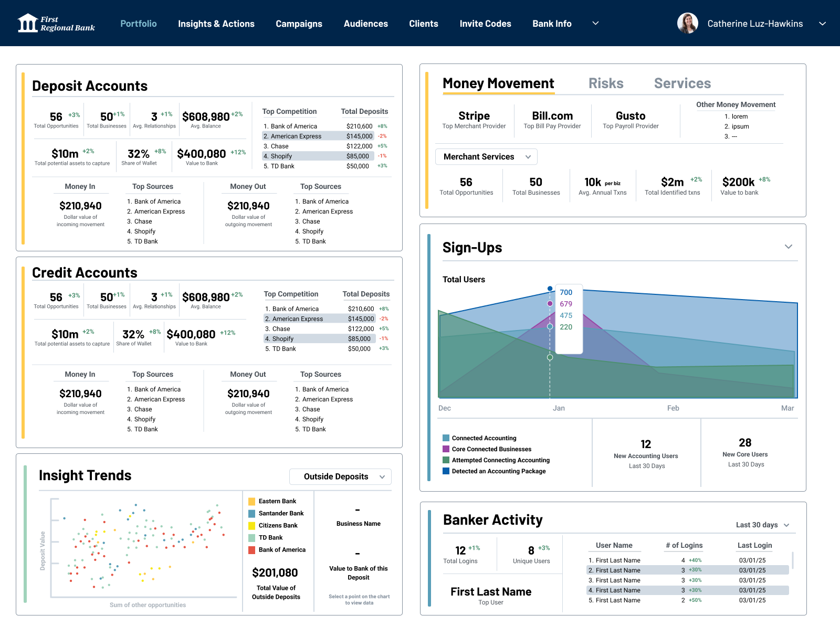
Task: Open Insights & Actions menu item
Action: click(x=216, y=24)
